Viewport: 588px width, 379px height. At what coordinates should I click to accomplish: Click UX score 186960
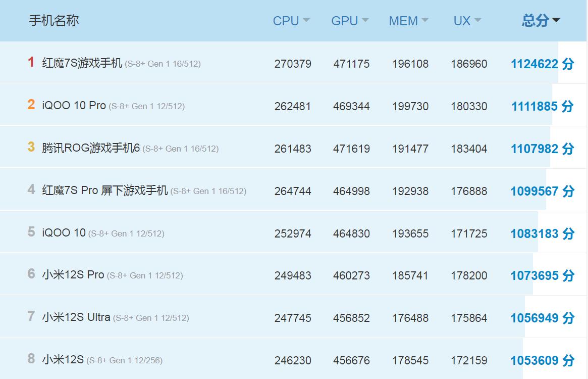tap(469, 64)
